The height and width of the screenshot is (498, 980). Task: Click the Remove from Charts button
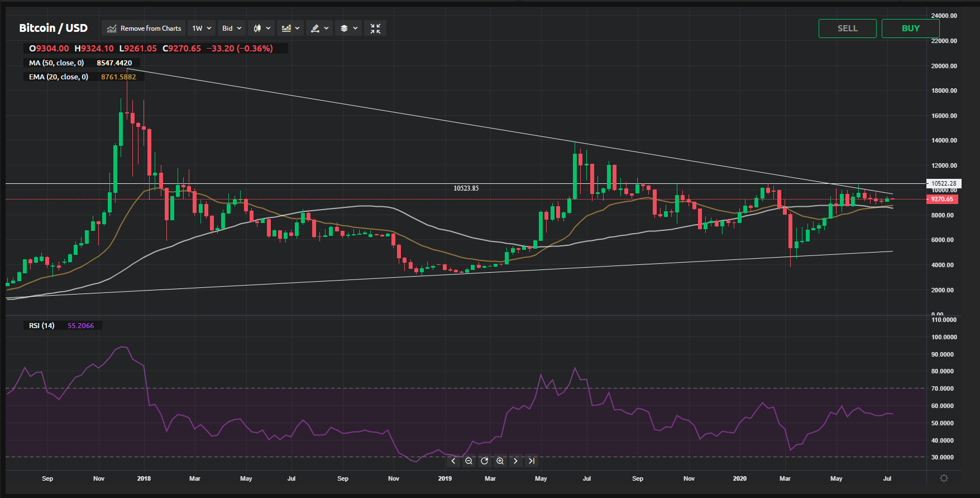pyautogui.click(x=144, y=29)
